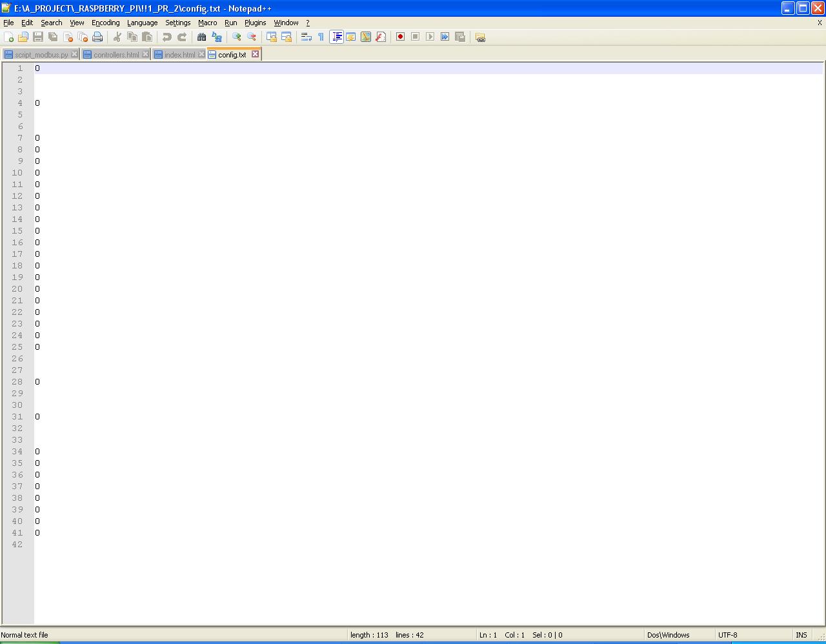The width and height of the screenshot is (826, 644).
Task: Click the Copy toolbar icon
Action: [132, 37]
